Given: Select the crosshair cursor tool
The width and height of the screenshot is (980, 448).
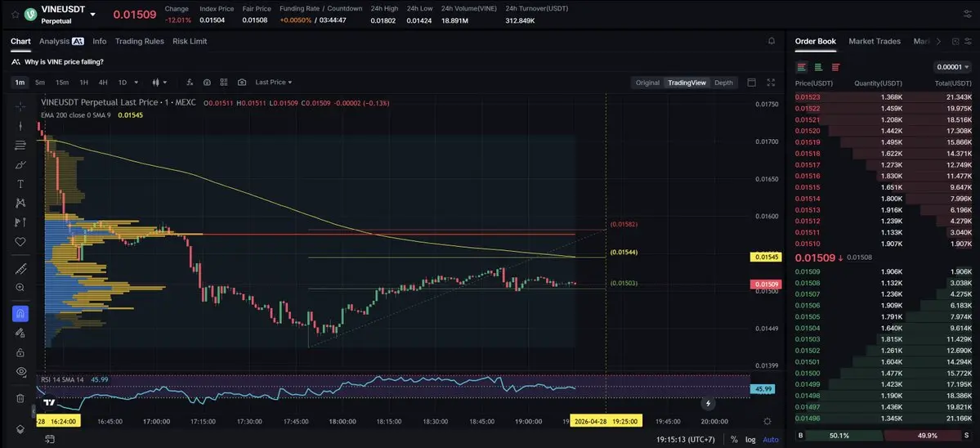Looking at the screenshot, I should coord(20,106).
